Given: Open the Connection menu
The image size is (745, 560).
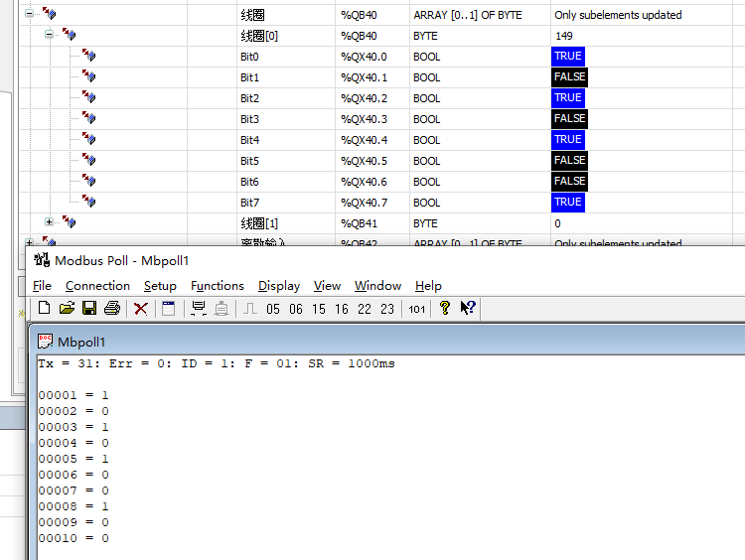Looking at the screenshot, I should point(97,286).
